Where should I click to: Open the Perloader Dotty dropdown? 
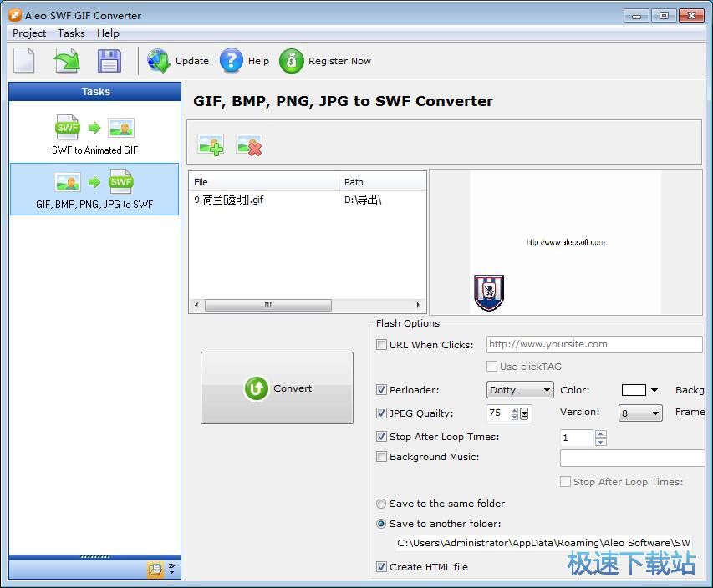pyautogui.click(x=520, y=390)
